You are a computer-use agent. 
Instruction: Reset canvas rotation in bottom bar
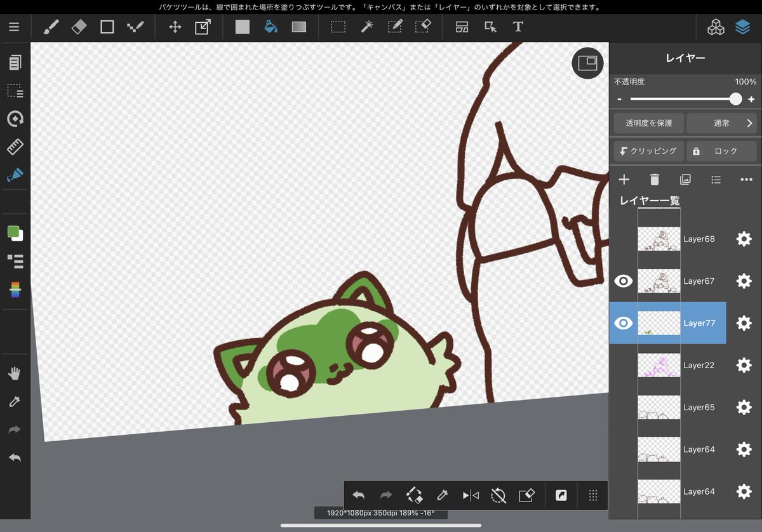click(x=498, y=495)
